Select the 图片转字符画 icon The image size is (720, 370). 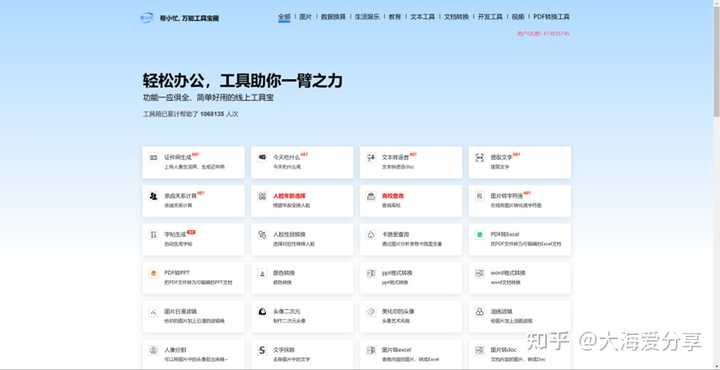click(479, 196)
